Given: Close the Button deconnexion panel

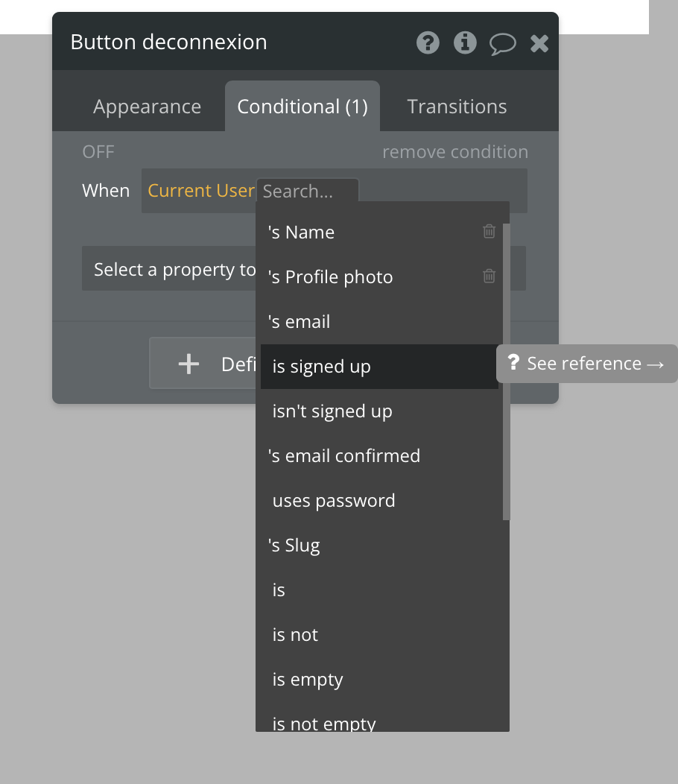Looking at the screenshot, I should (x=539, y=43).
